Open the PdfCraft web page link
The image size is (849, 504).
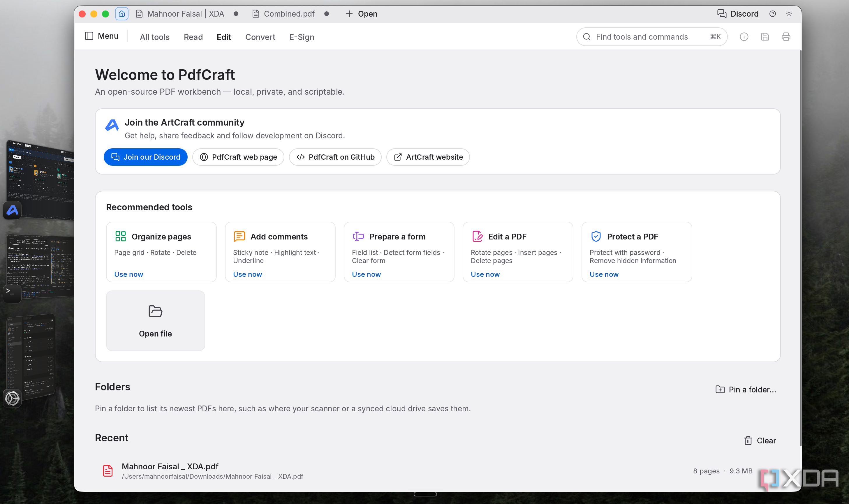238,157
